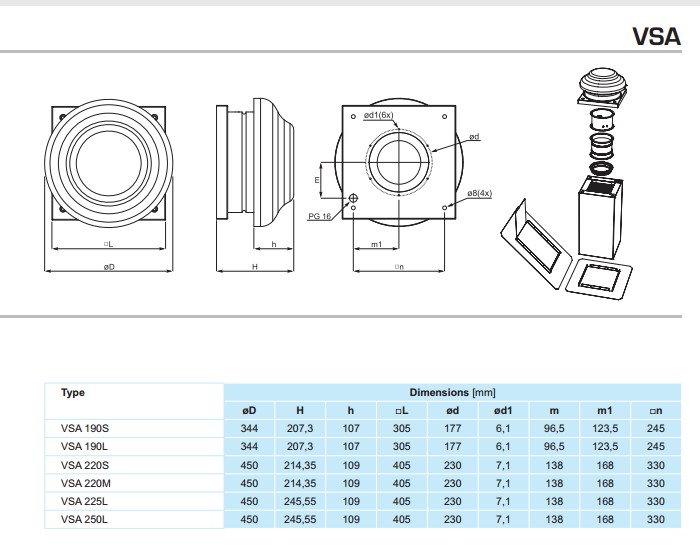Screen dimensions: 700x550
Task: Click the 'øD' dimension label under front view
Action: (x=109, y=267)
